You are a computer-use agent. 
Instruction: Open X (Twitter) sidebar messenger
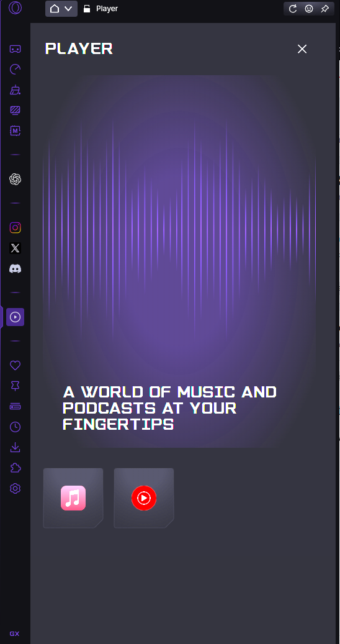pyautogui.click(x=15, y=248)
